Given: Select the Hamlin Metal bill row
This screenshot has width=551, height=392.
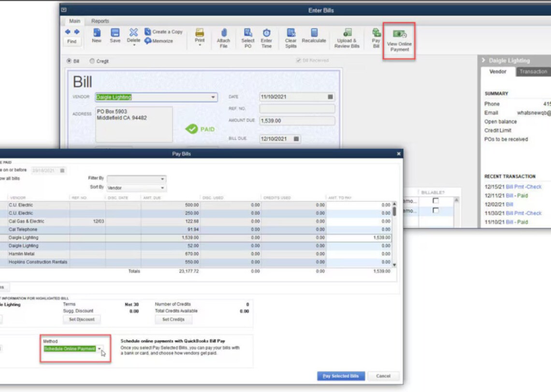Looking at the screenshot, I should (x=195, y=254).
